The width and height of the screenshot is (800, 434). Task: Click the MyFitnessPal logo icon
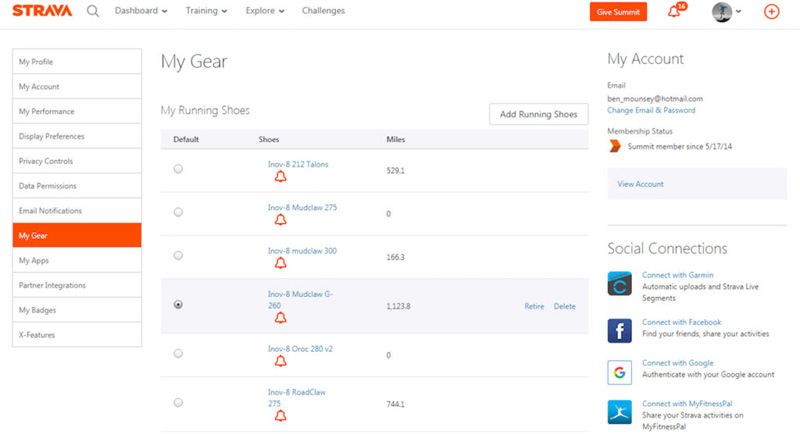pyautogui.click(x=619, y=410)
